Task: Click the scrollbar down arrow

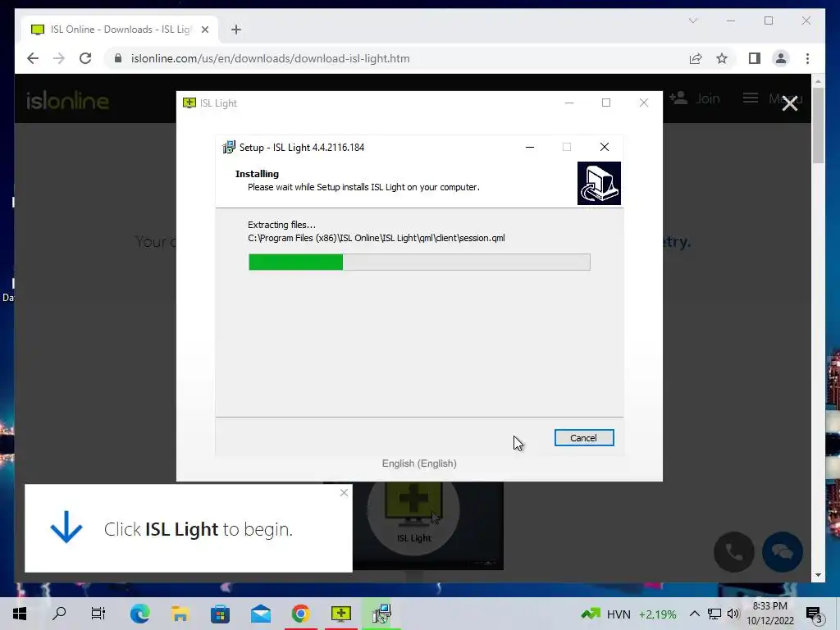Action: 818,575
